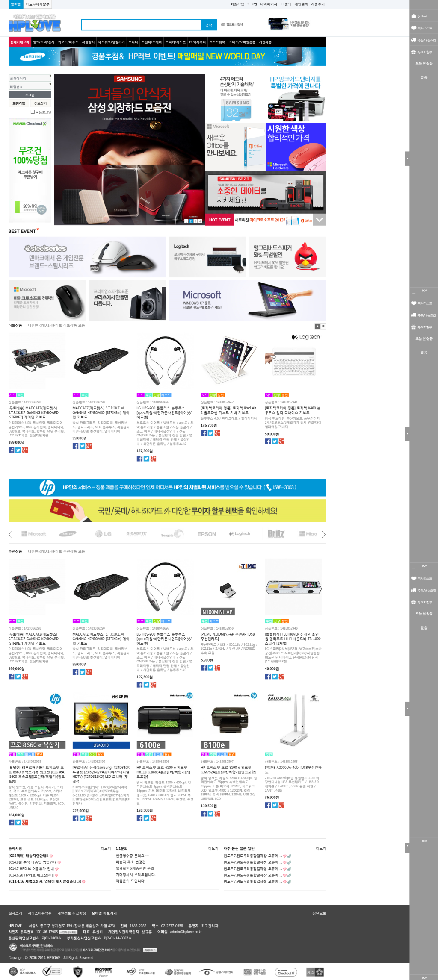Open the top 위시리스트 heart icon
438x980 pixels.
tap(414, 28)
